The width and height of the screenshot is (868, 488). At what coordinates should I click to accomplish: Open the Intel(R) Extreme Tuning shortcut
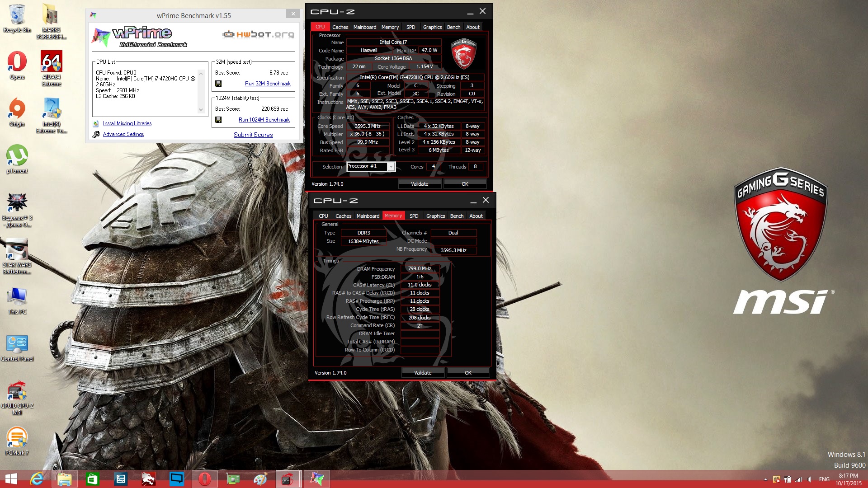[x=51, y=115]
